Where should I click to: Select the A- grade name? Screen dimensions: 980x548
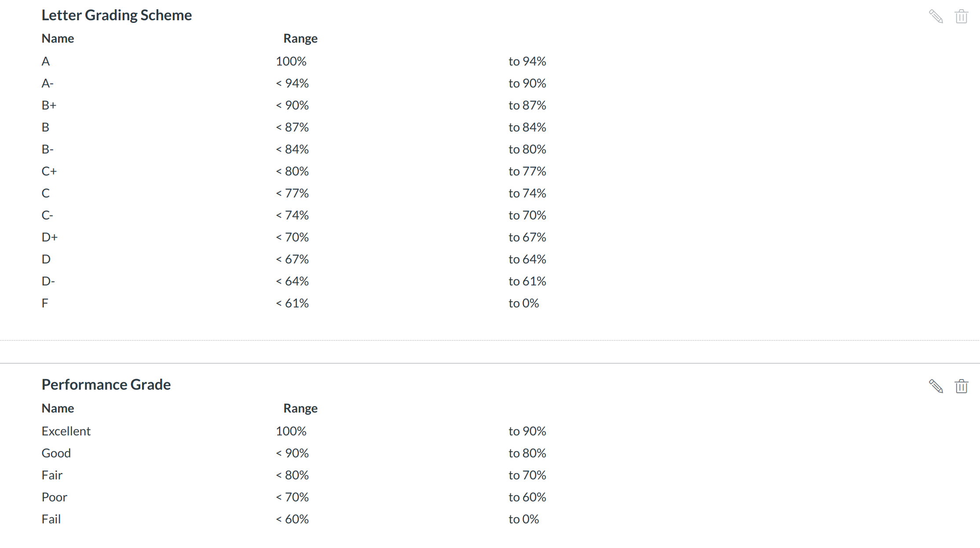48,83
